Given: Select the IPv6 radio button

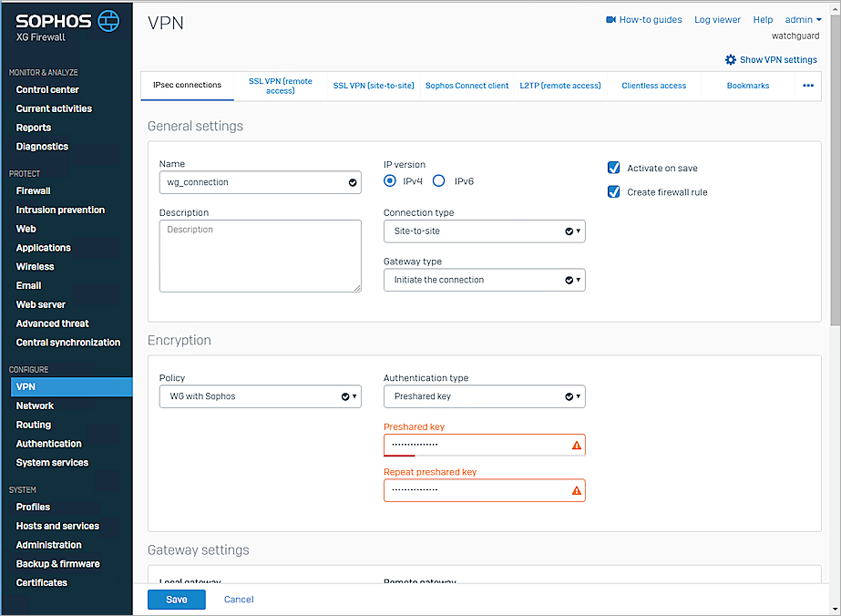Looking at the screenshot, I should point(439,181).
